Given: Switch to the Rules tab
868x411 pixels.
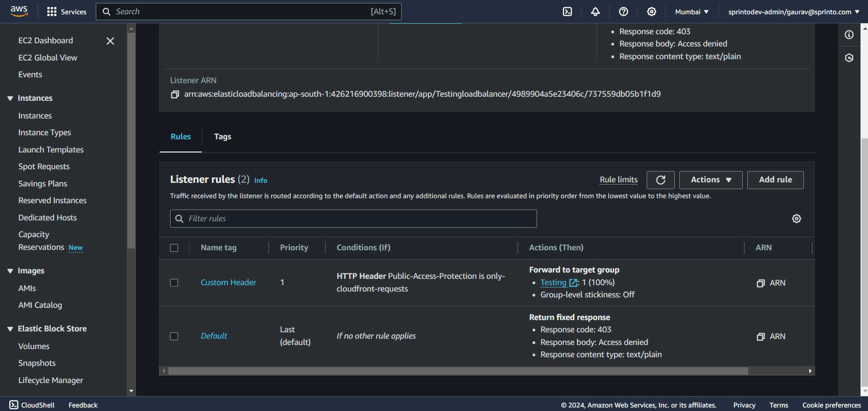Looking at the screenshot, I should 181,137.
